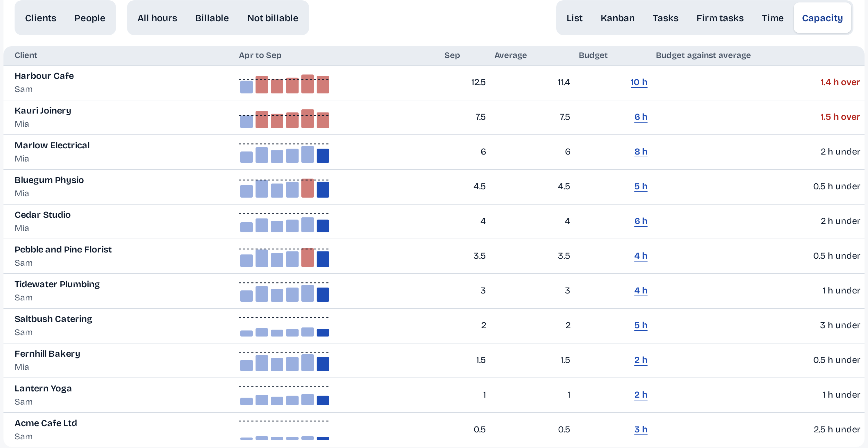Screen dimensions: 868x448
Task: Click the Saltbush Catering client name
Action: (x=53, y=319)
